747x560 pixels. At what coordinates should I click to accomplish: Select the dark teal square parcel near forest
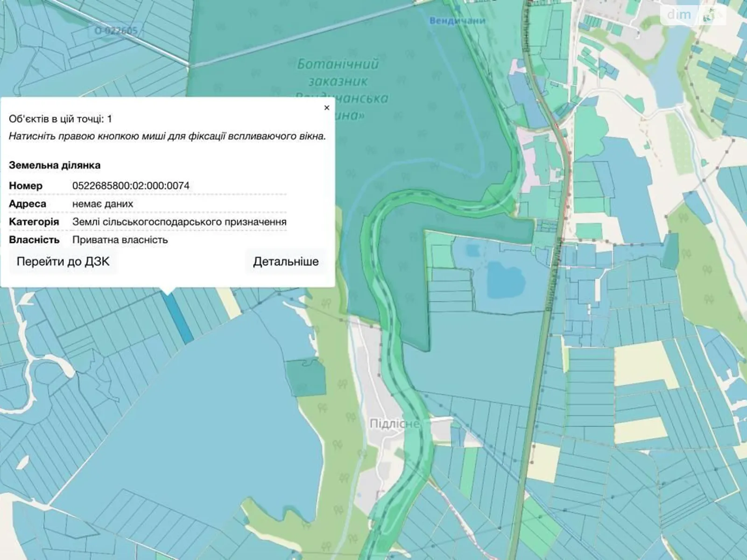(305, 378)
